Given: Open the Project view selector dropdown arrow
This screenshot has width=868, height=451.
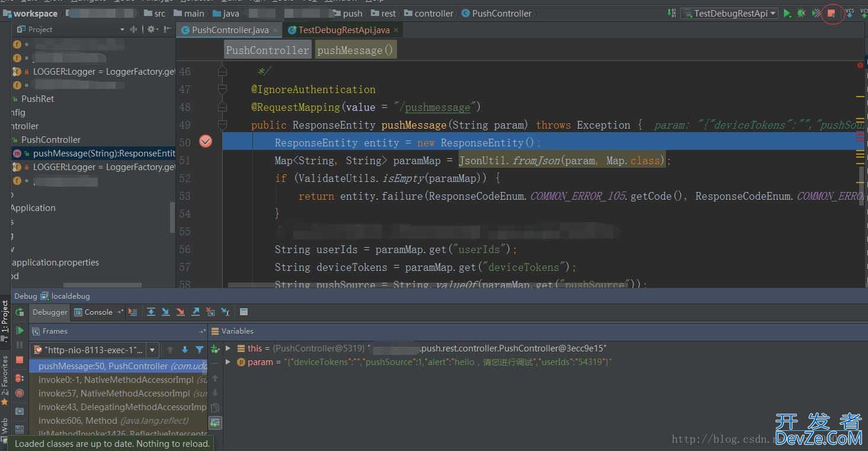Looking at the screenshot, I should point(122,29).
